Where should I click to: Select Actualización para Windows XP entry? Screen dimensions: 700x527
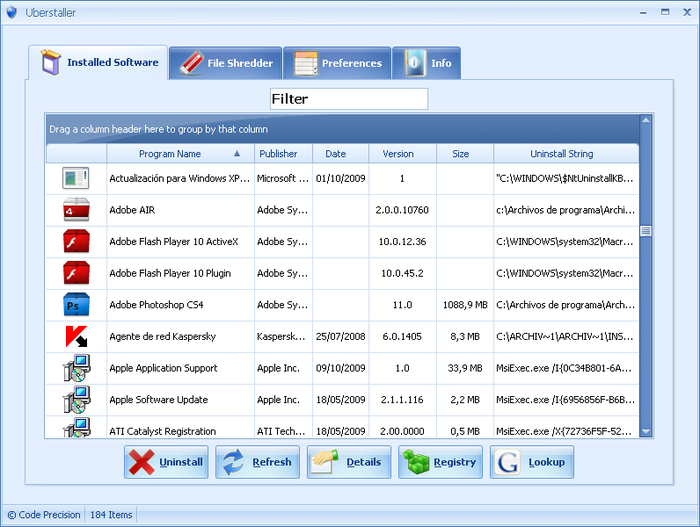coord(179,178)
